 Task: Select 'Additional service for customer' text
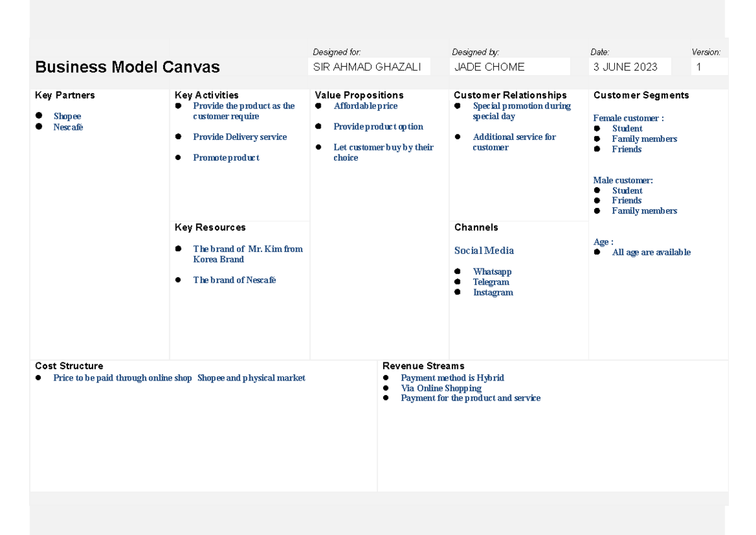(x=513, y=142)
